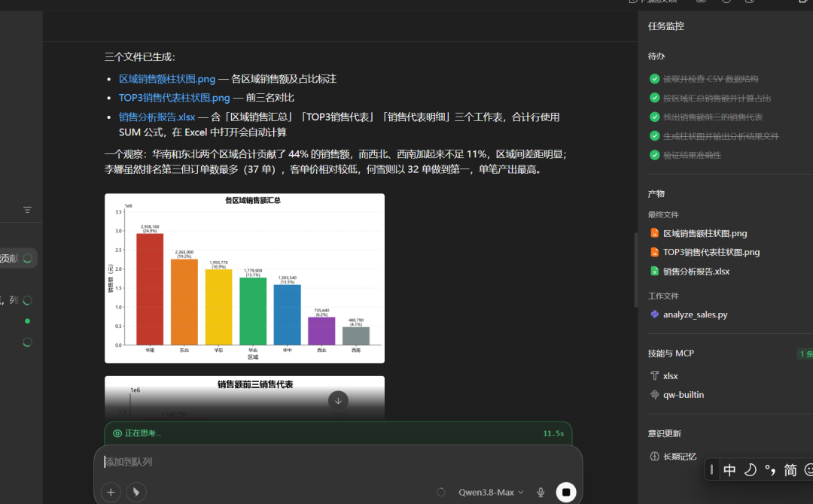The width and height of the screenshot is (813, 504).
Task: Click the green count badge beside 技能与 MCP
Action: coord(805,354)
